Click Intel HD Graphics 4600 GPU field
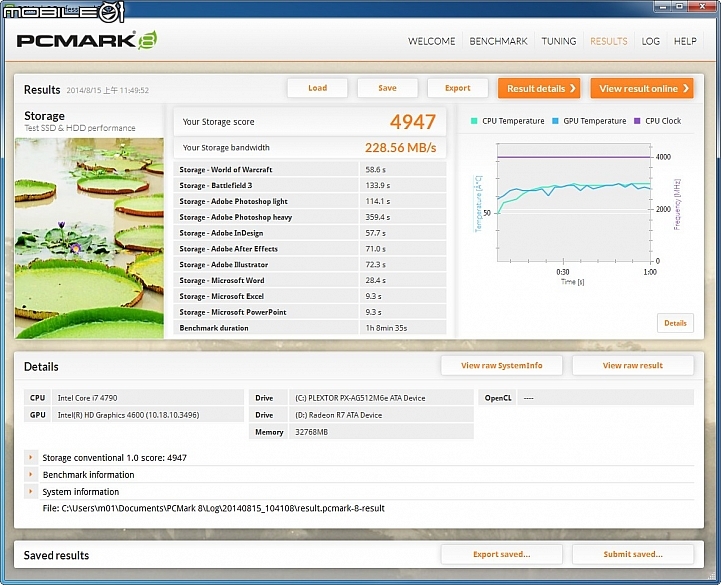 148,415
